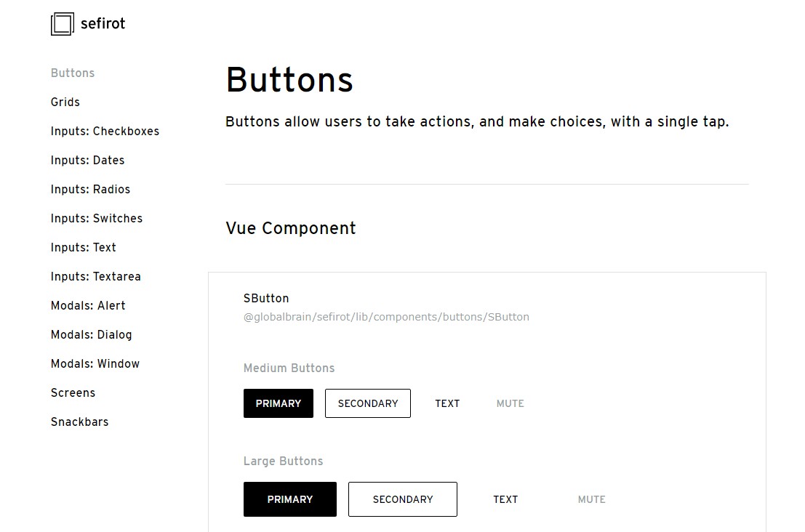Open Inputs: Textarea documentation
This screenshot has height=532, width=805.
click(x=96, y=277)
